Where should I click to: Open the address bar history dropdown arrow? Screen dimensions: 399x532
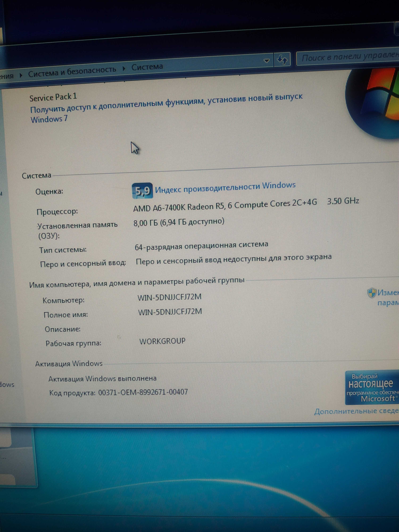[267, 61]
